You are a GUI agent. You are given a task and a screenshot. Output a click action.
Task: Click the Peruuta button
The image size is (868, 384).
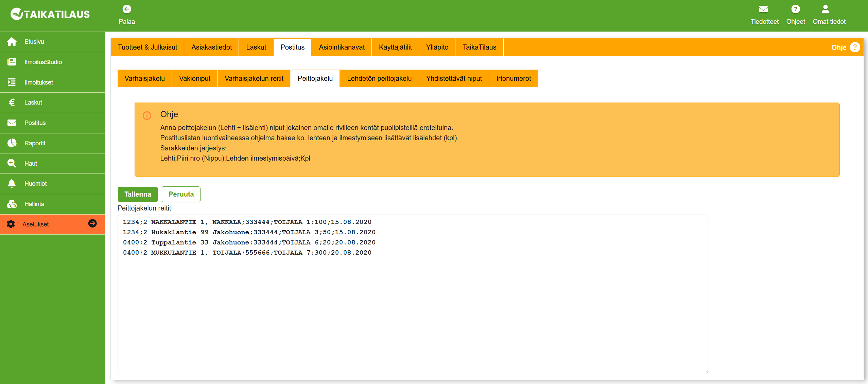tap(181, 194)
